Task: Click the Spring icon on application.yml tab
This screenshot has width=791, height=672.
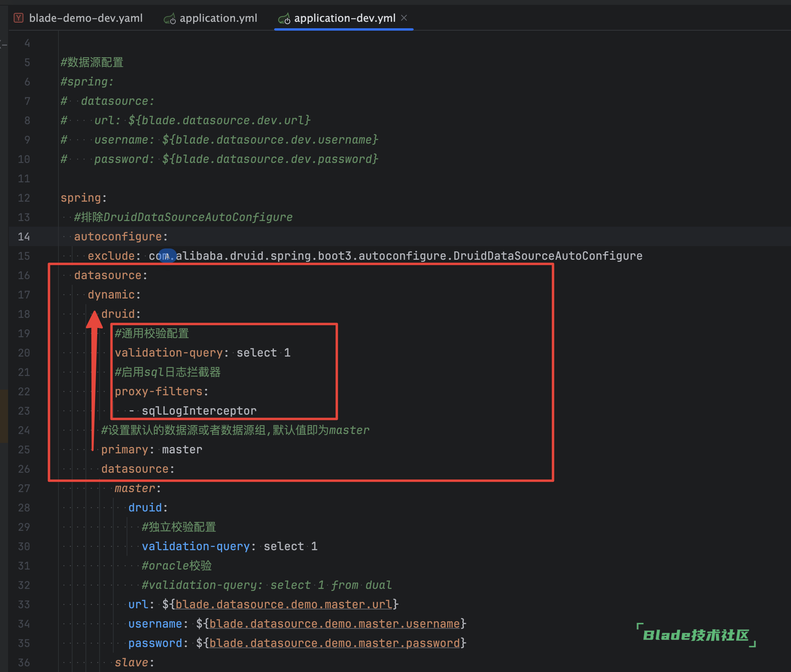Action: [x=170, y=19]
